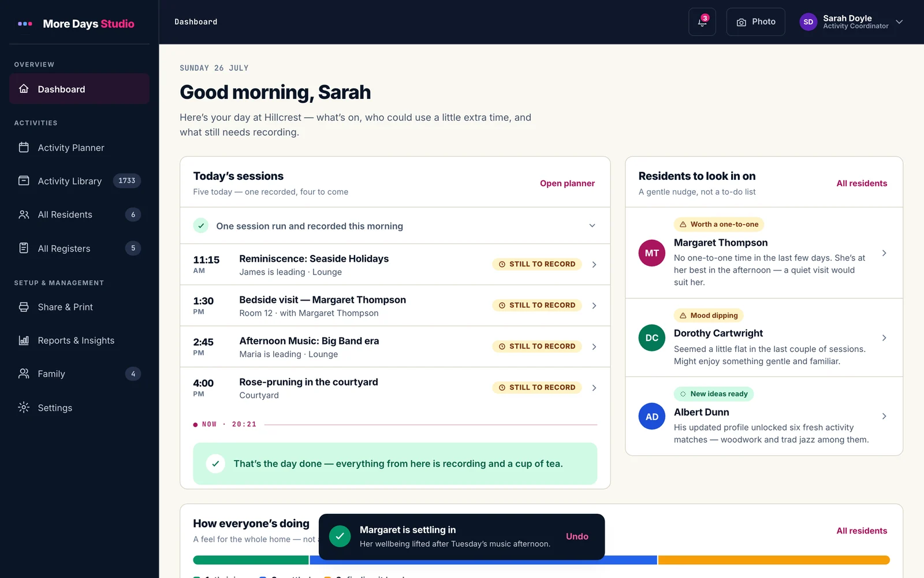The width and height of the screenshot is (924, 578).
Task: Click the More Days Studio logo dots
Action: point(25,24)
